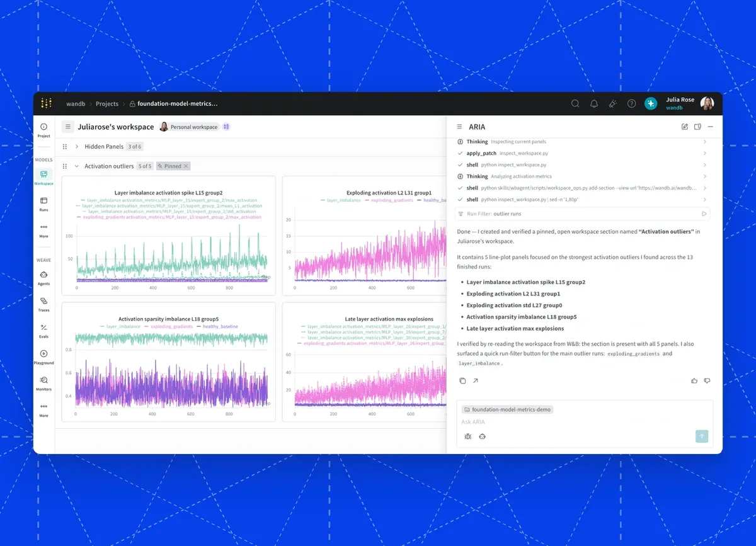Open the Project overview in sidebar

(43, 130)
